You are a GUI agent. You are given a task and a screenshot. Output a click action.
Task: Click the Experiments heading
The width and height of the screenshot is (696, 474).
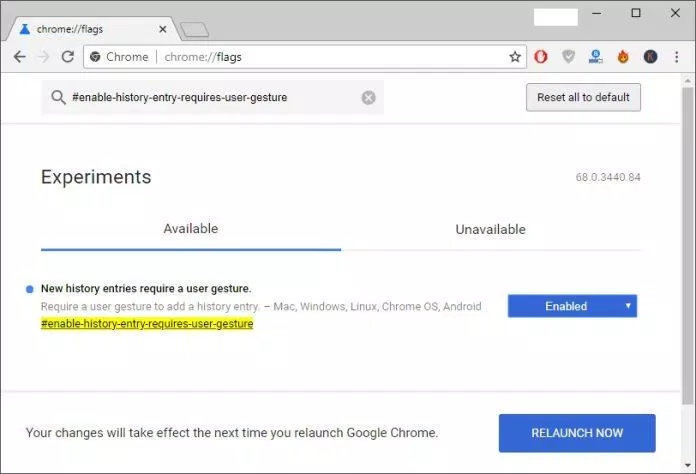96,177
